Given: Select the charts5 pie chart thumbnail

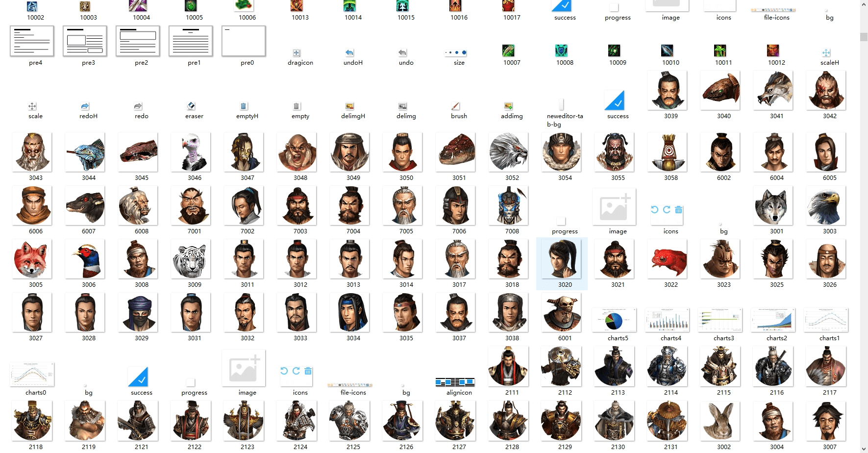Looking at the screenshot, I should [x=614, y=320].
